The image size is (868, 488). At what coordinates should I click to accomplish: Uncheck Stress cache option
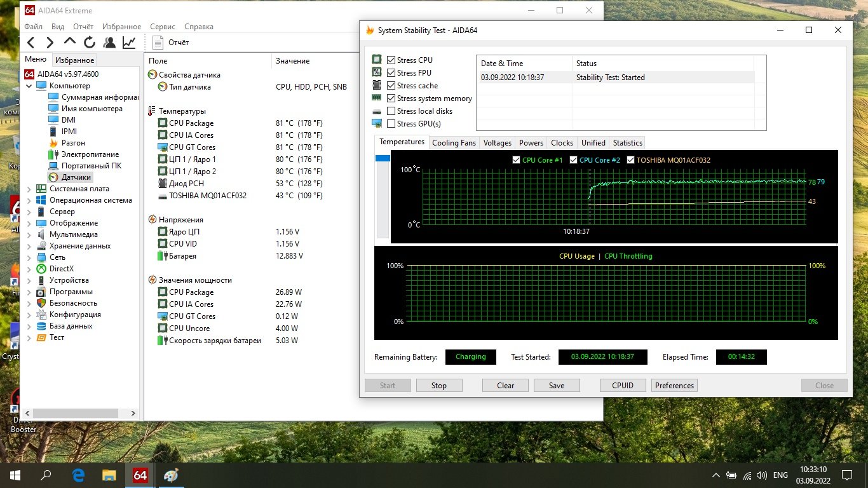pyautogui.click(x=391, y=86)
